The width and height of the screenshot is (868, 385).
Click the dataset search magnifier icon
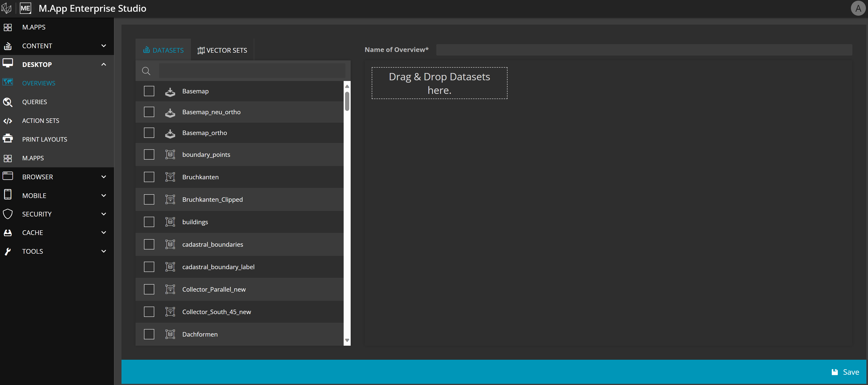(x=146, y=71)
